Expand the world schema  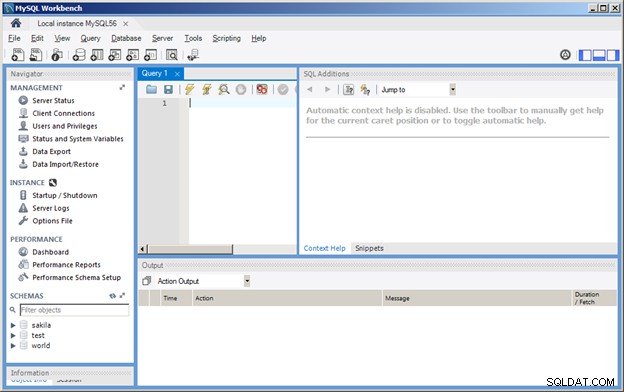click(x=13, y=345)
